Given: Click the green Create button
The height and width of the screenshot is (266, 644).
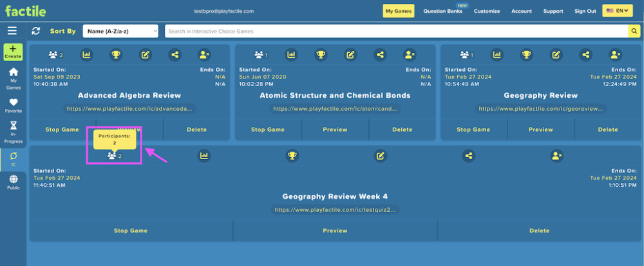Looking at the screenshot, I should coord(13,52).
